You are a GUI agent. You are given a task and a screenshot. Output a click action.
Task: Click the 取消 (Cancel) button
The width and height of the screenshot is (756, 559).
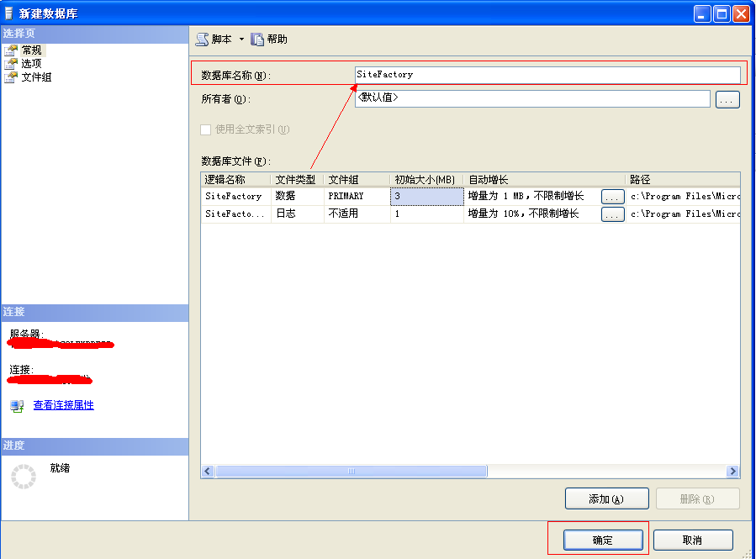click(x=692, y=540)
